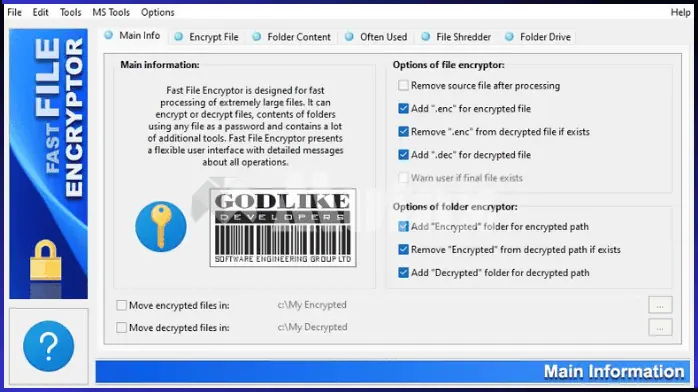Uncheck Remove "Encrypted" from decrypted path
The height and width of the screenshot is (392, 698).
pyautogui.click(x=403, y=250)
